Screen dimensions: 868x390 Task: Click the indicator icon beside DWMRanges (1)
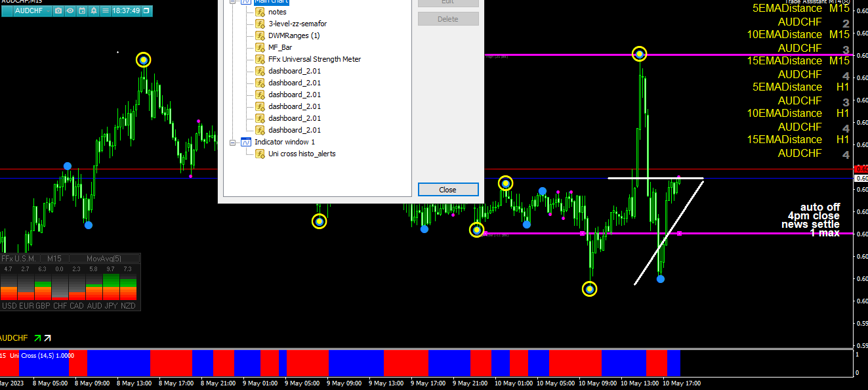click(260, 35)
